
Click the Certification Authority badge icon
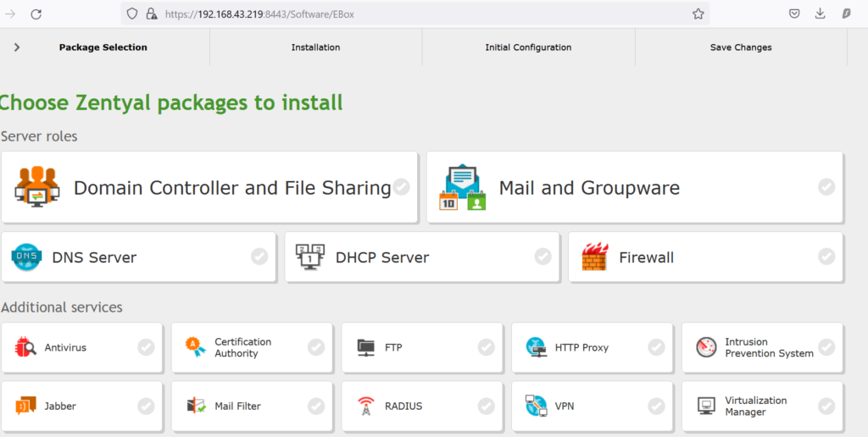196,347
